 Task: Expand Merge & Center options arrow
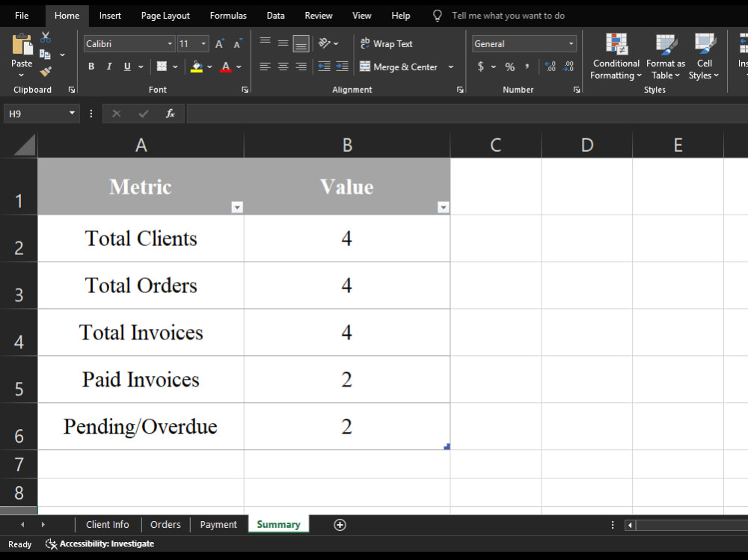pyautogui.click(x=451, y=67)
